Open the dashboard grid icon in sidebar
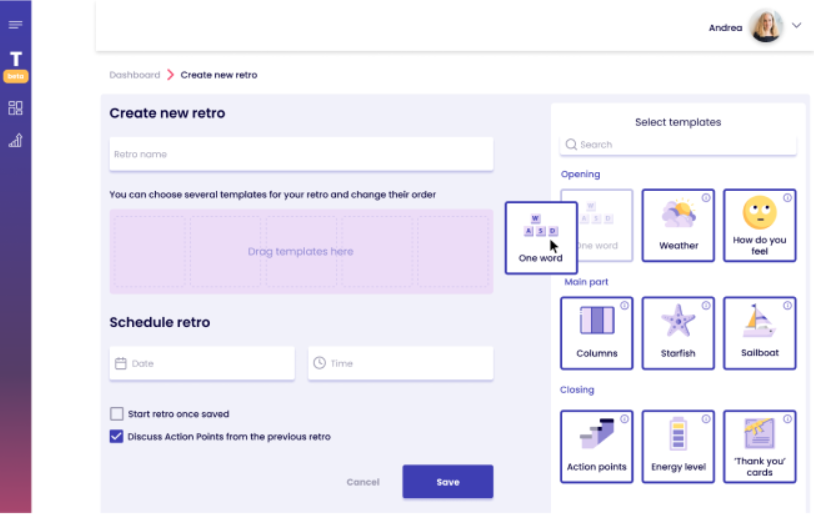The height and width of the screenshot is (514, 814). [x=16, y=108]
